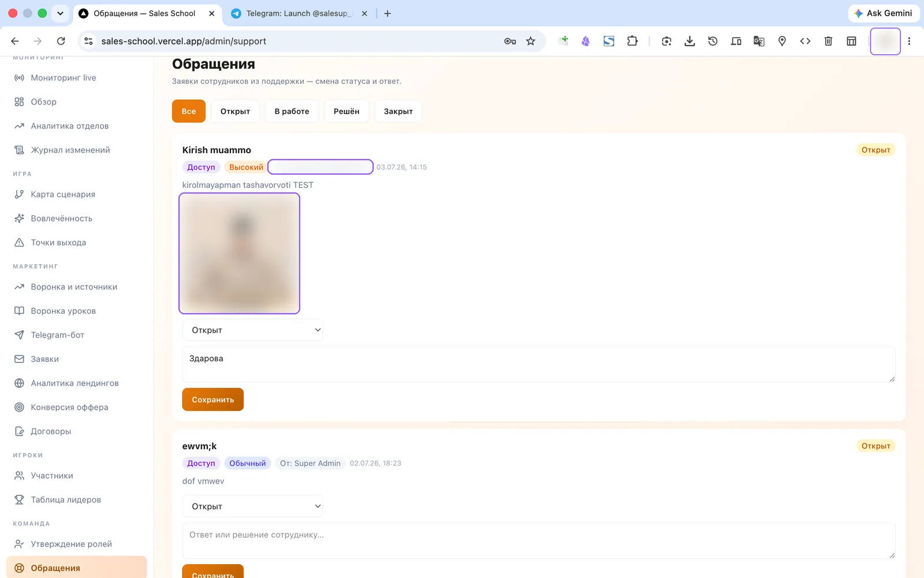Filter requests by Открыт status
The image size is (924, 578).
click(x=235, y=112)
